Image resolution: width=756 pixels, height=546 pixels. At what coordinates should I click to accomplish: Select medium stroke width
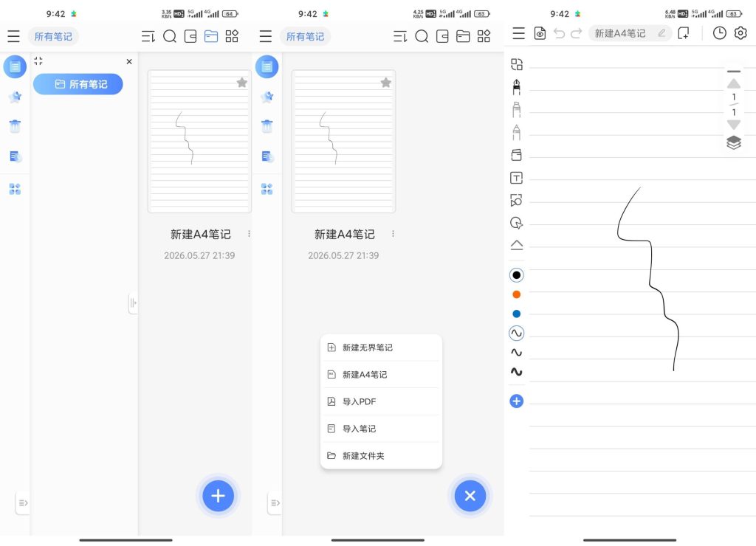[516, 352]
